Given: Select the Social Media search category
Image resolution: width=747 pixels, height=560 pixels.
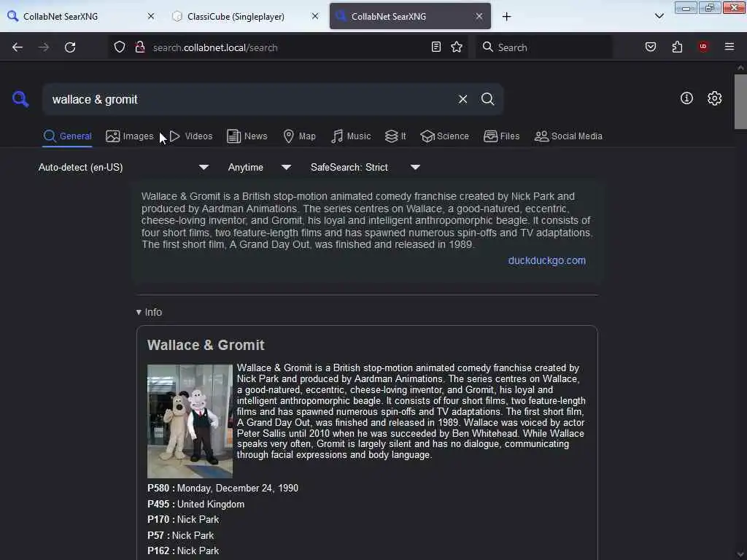Looking at the screenshot, I should tap(568, 136).
